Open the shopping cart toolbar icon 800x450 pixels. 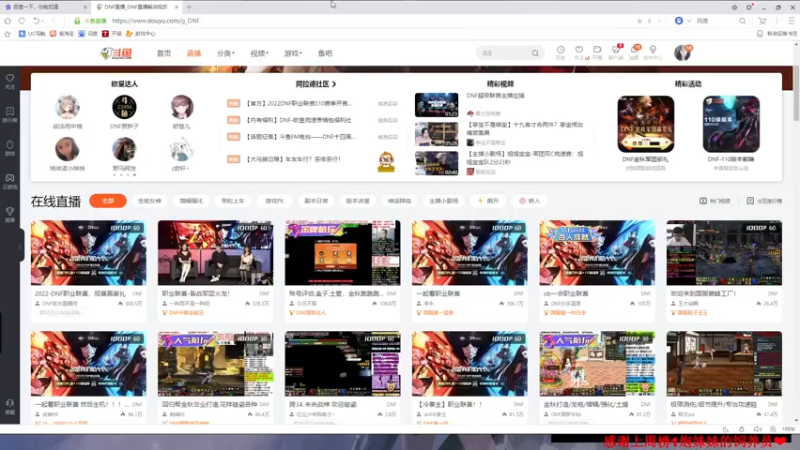tap(762, 21)
